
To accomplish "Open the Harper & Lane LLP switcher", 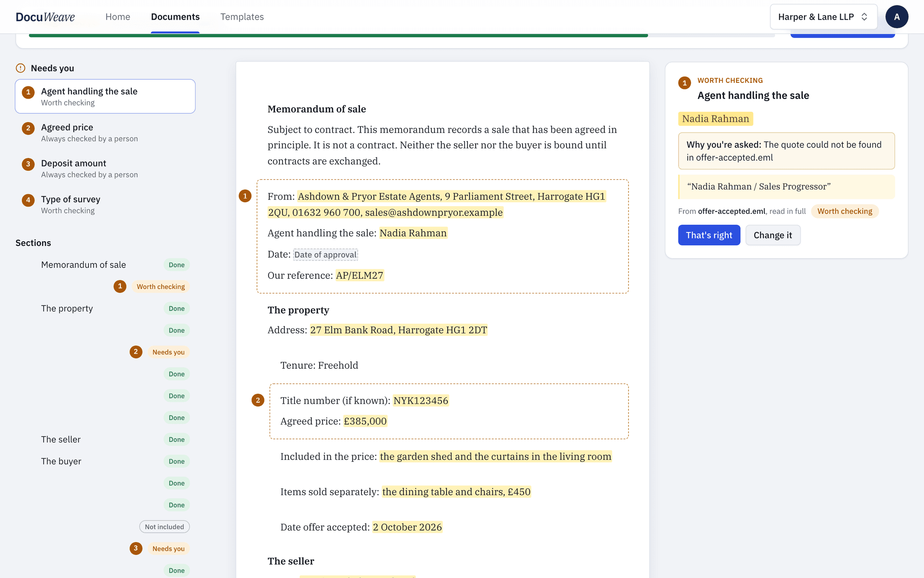I will [x=823, y=17].
